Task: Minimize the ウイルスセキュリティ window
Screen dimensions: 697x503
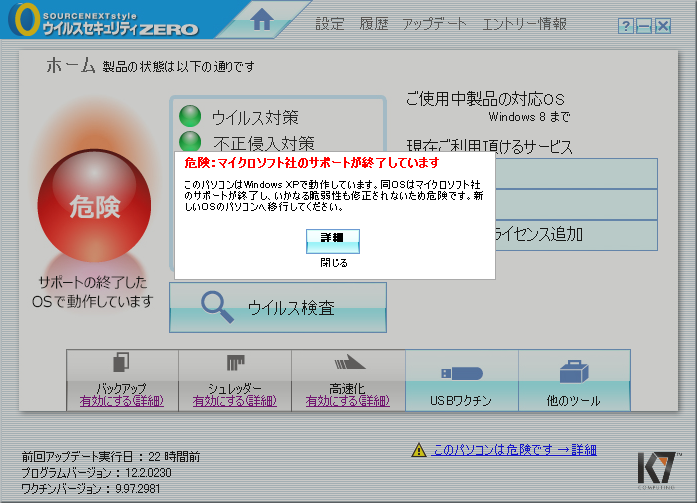Action: tap(644, 26)
